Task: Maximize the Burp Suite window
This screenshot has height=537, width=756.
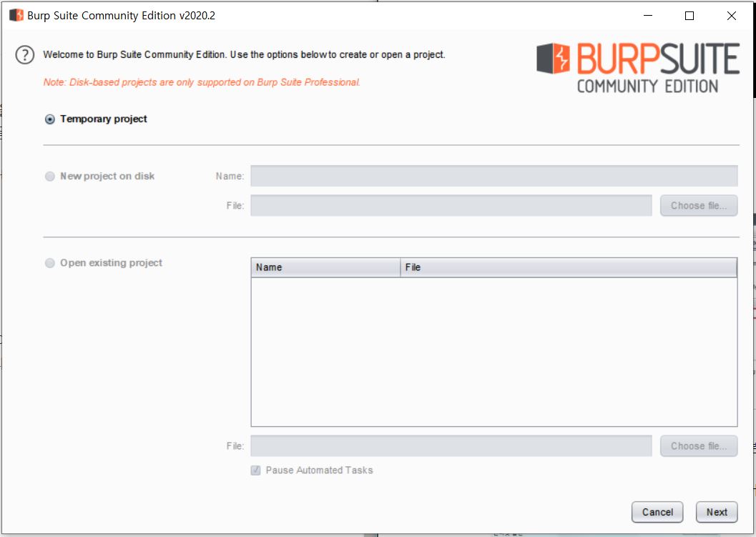Action: tap(689, 16)
